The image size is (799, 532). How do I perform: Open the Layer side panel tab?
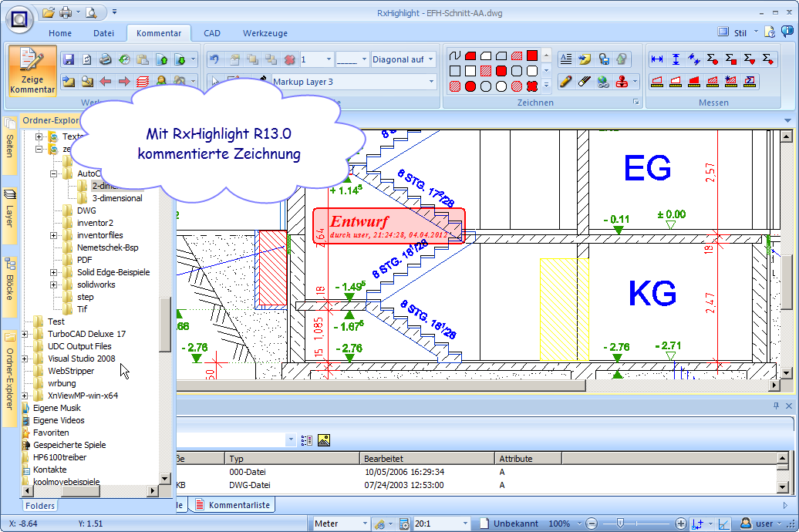tap(10, 214)
